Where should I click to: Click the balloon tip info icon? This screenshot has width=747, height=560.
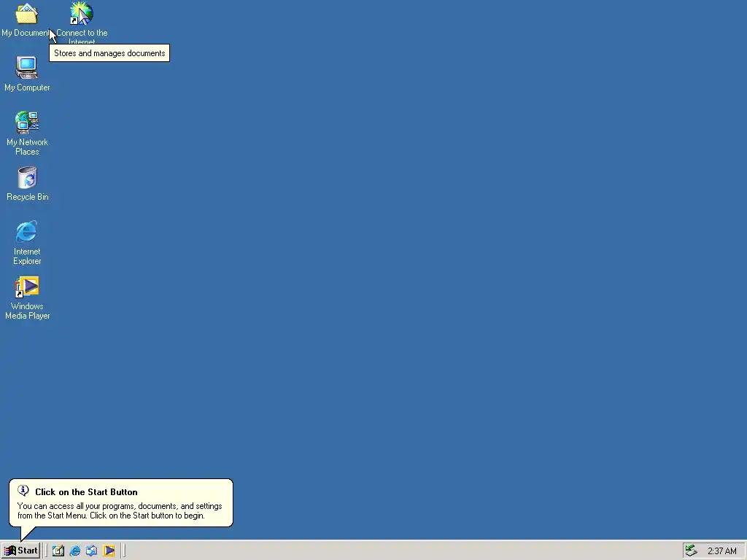pos(23,491)
